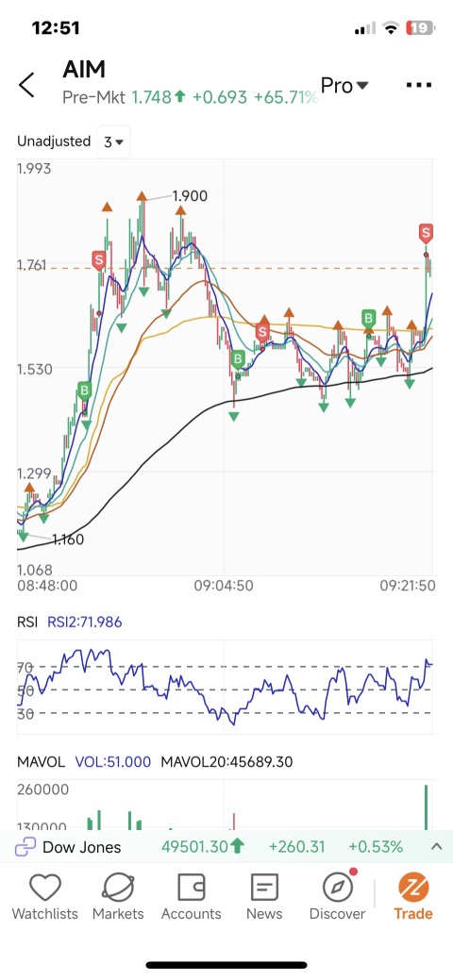Screen dimensions: 453x980
Task: Tap the 1.160 low price label
Action: tap(68, 540)
